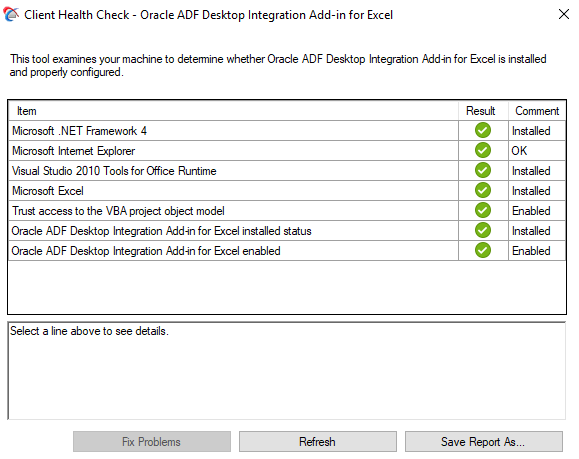This screenshot has height=459, width=579.
Task: Click inside the details text box
Action: coord(287,371)
